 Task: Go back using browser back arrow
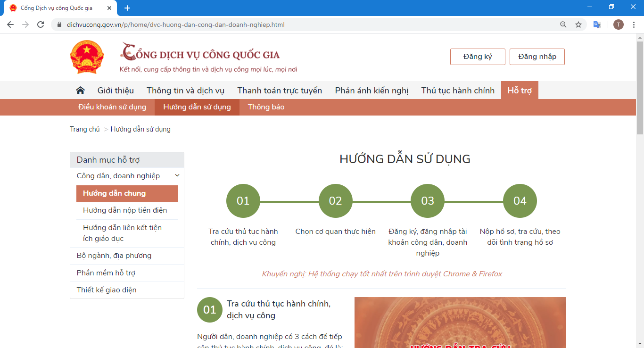(10, 25)
